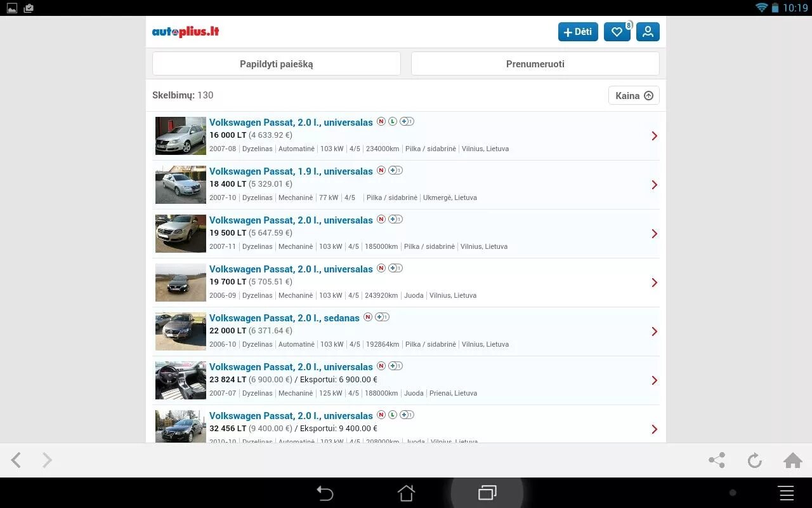Screen dimensions: 812x508
Task: Open thumbnail of the 18 400 LT Passat
Action: 181,185
